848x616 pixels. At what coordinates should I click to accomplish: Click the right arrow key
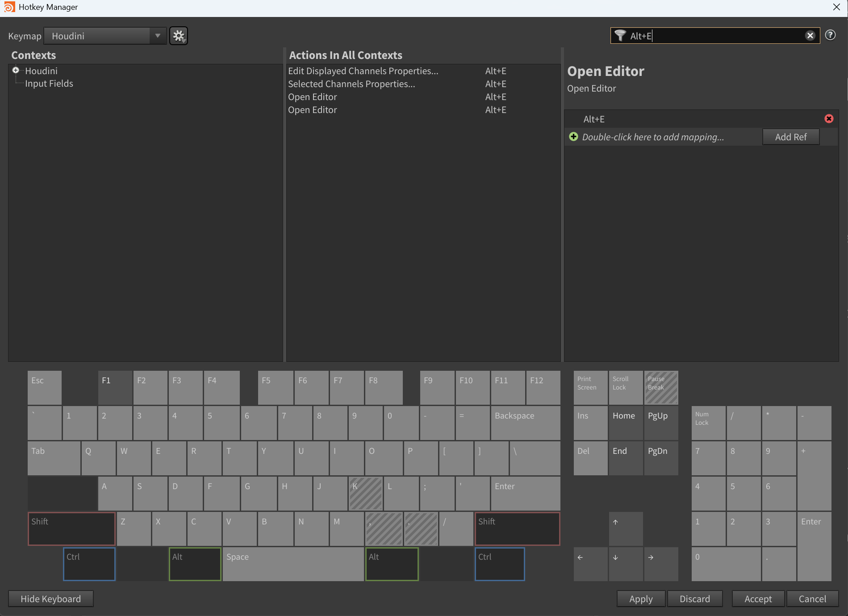tap(661, 564)
